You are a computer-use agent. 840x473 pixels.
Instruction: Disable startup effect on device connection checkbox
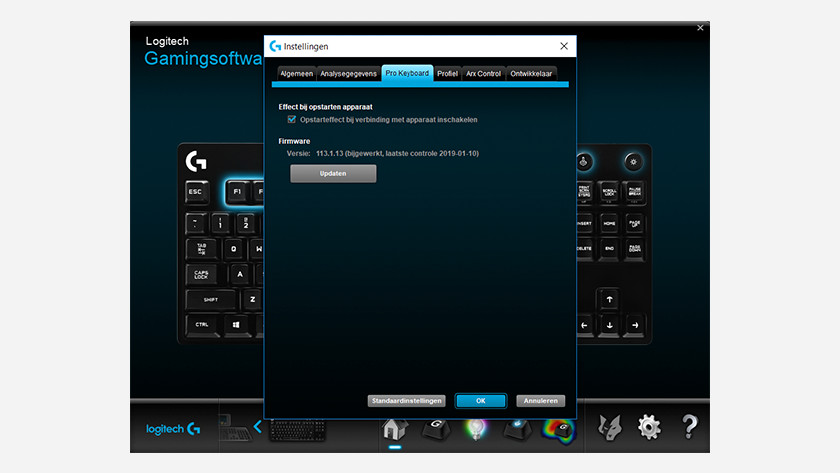[292, 120]
